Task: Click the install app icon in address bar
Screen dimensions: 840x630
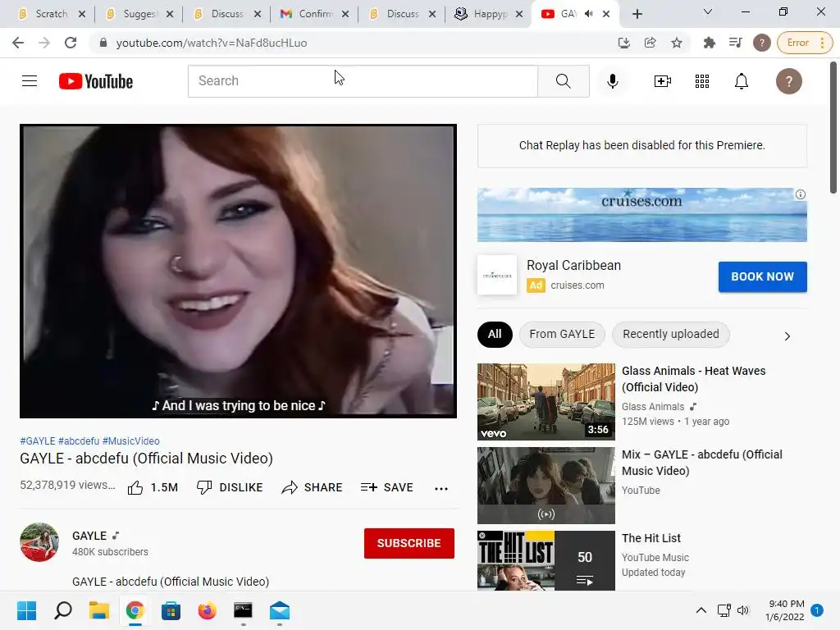Action: (x=624, y=43)
